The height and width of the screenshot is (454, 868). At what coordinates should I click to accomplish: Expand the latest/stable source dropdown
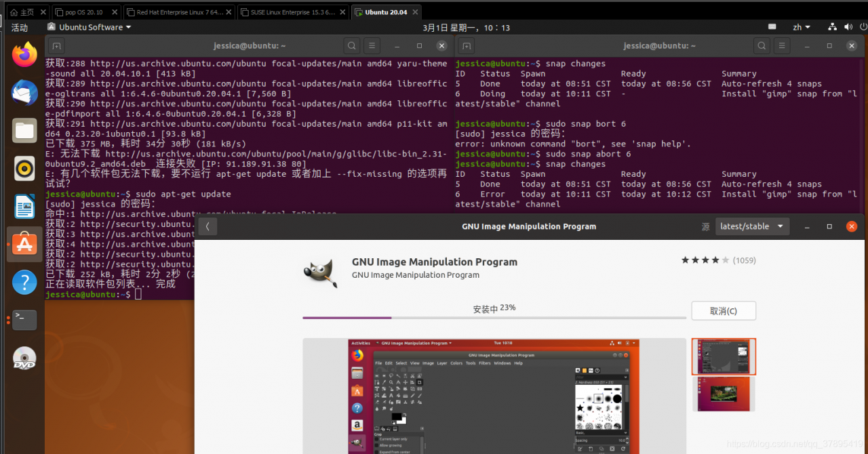752,226
